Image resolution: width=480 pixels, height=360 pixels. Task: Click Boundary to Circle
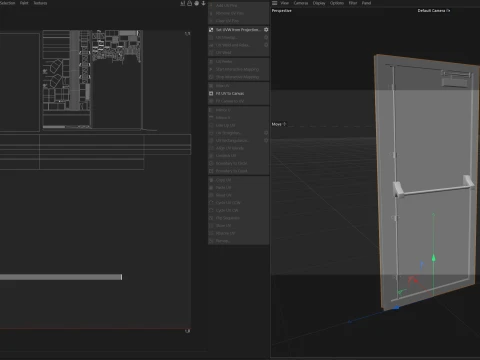[238, 163]
